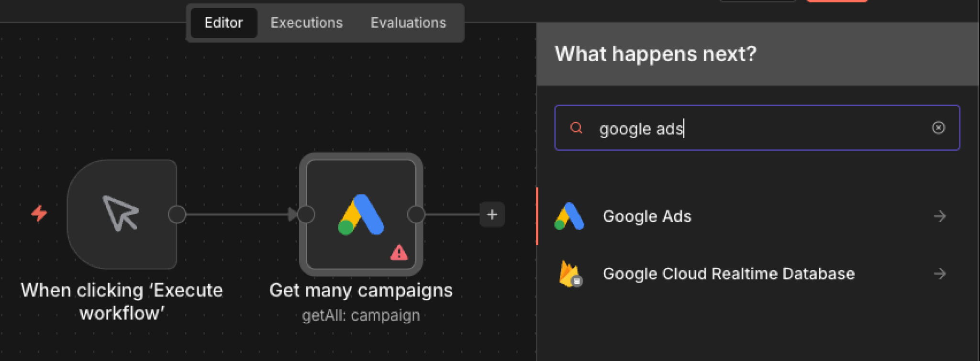Viewport: 980px width, 361px height.
Task: Expand Google Ads result arrow
Action: click(x=939, y=216)
